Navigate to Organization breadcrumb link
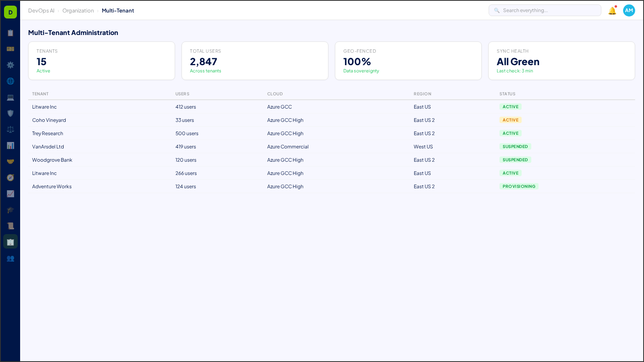644x362 pixels. point(78,10)
